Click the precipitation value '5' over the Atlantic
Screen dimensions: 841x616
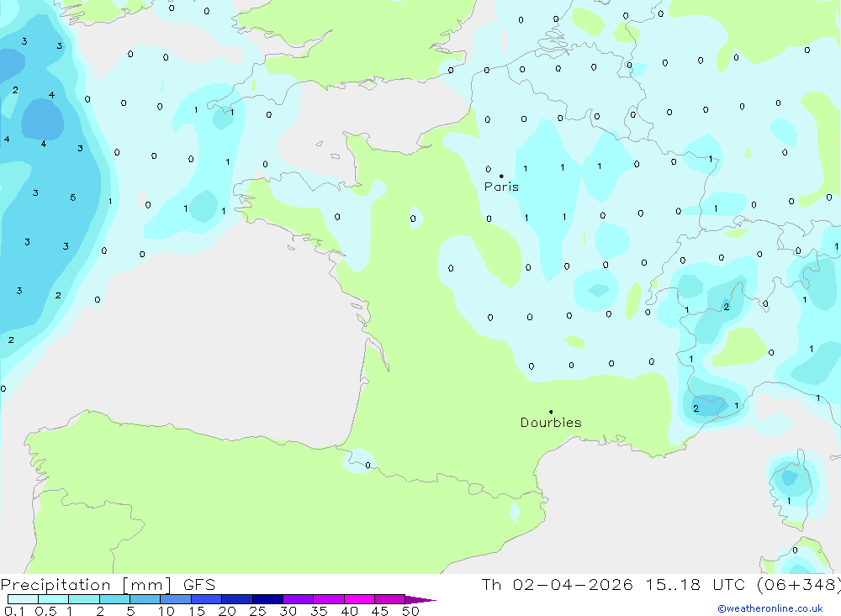click(73, 197)
